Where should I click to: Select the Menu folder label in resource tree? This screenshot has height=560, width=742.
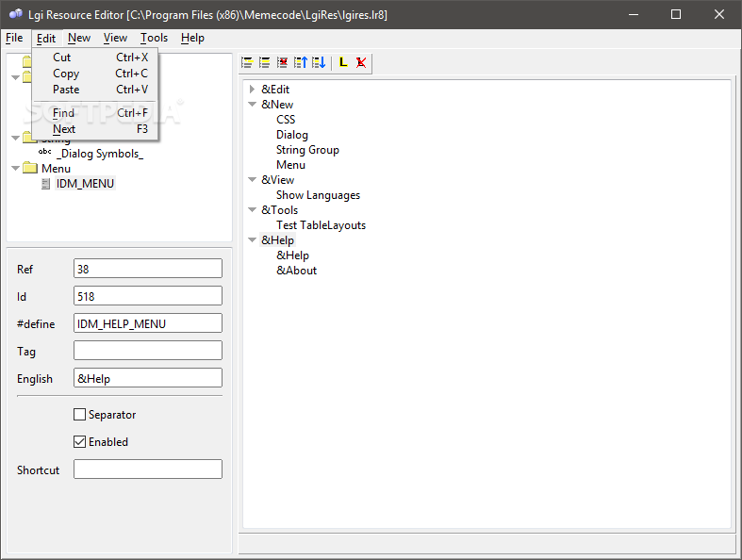pos(56,169)
